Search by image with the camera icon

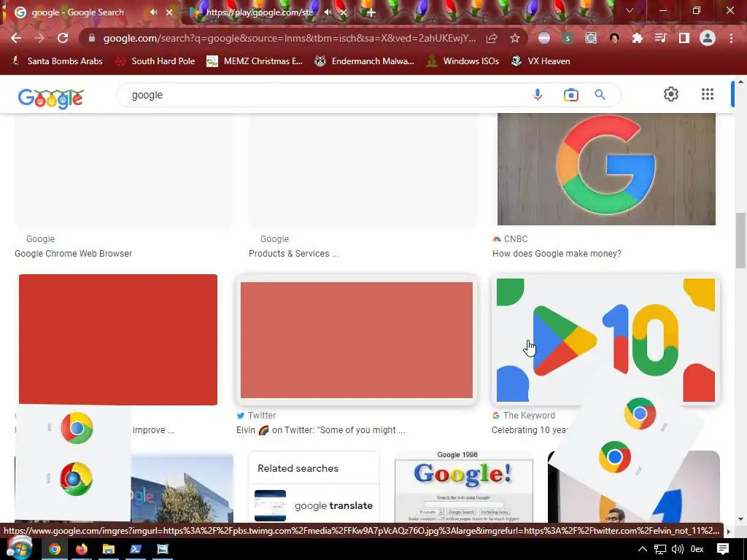pos(570,95)
